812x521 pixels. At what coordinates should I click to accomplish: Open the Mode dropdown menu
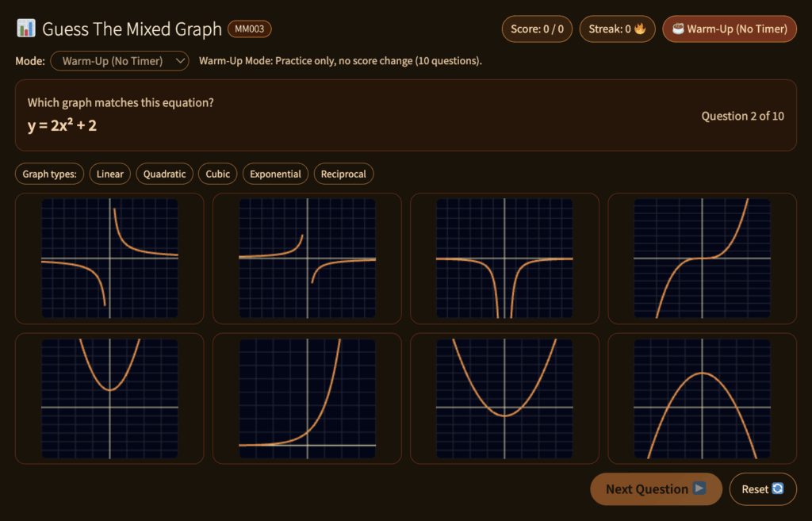point(120,61)
